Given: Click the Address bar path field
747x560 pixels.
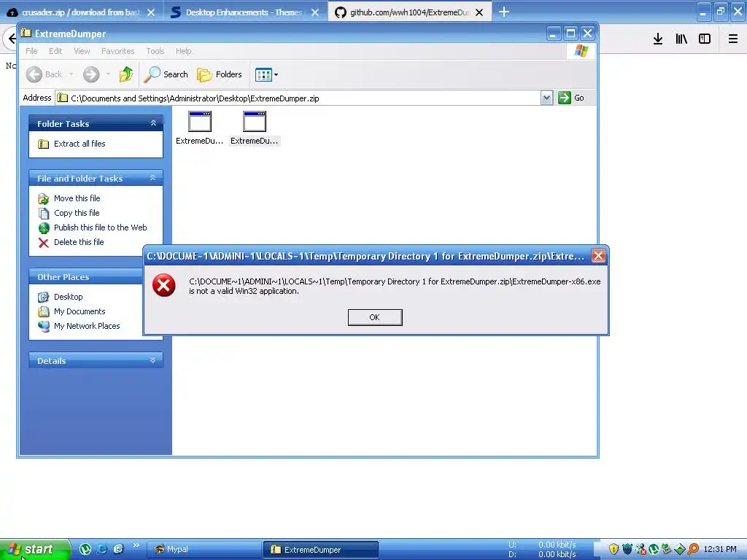Looking at the screenshot, I should click(299, 98).
